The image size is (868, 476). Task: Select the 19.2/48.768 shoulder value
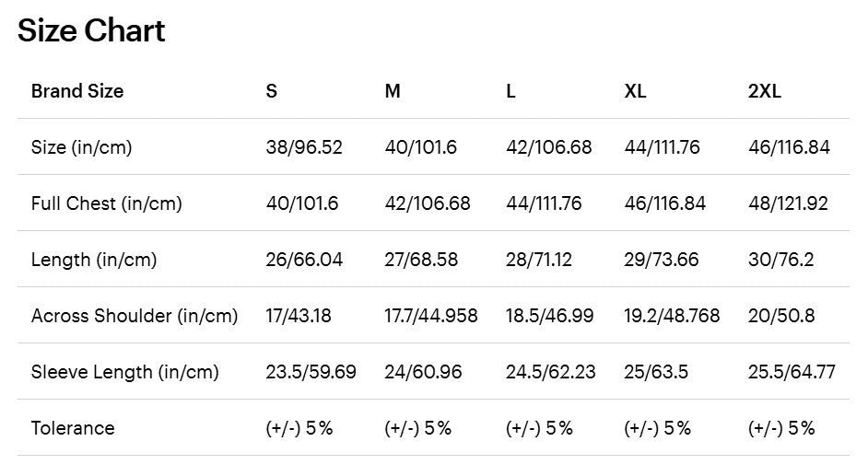(x=672, y=316)
